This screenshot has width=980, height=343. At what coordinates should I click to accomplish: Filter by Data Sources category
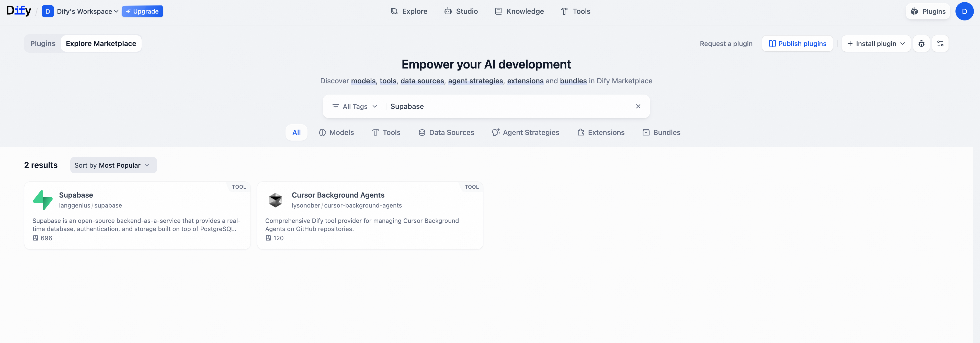point(446,133)
